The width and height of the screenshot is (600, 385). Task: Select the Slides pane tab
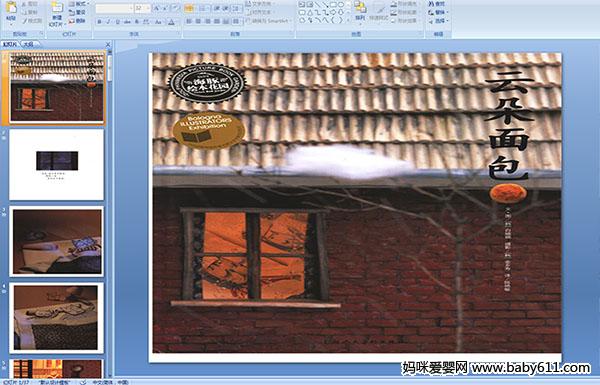pyautogui.click(x=10, y=44)
